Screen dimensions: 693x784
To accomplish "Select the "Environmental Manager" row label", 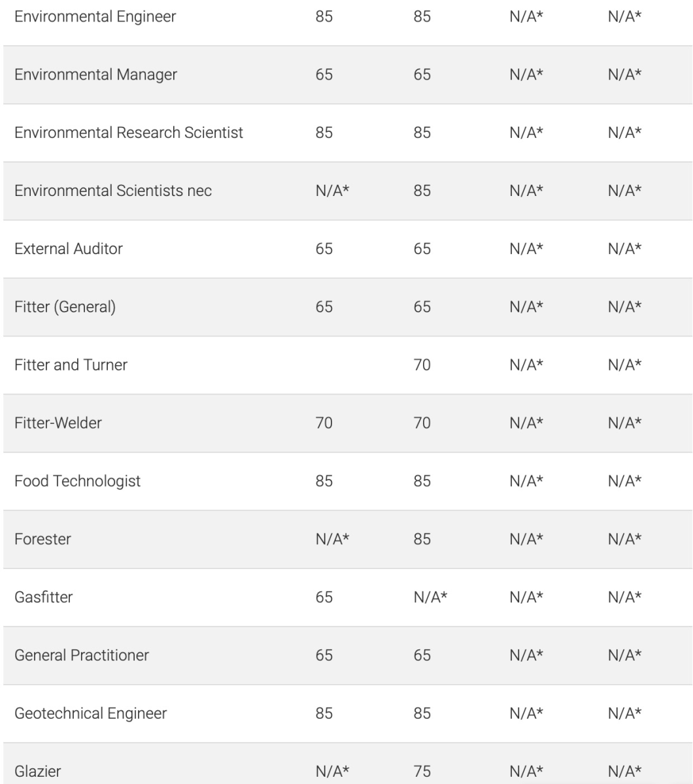I will click(x=95, y=75).
